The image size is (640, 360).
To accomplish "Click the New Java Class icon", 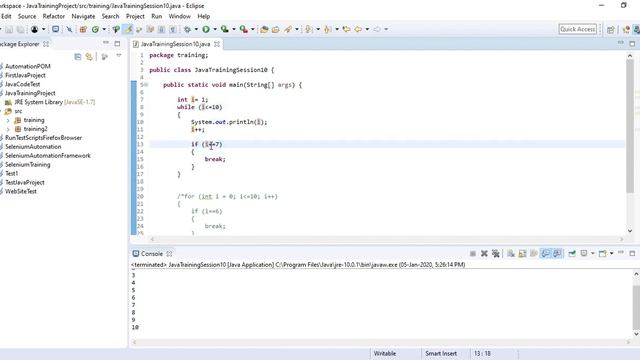I will tap(95, 29).
